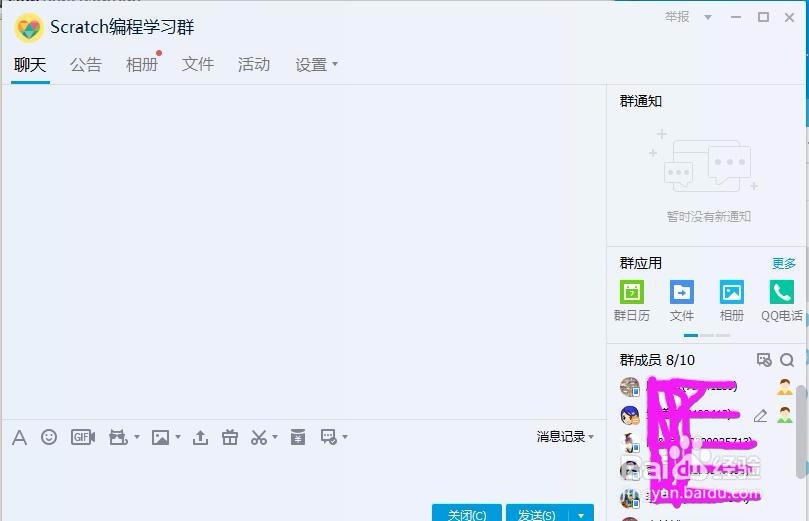Expand the dropdown arrow beside 举报
This screenshot has width=809, height=521.
point(708,18)
